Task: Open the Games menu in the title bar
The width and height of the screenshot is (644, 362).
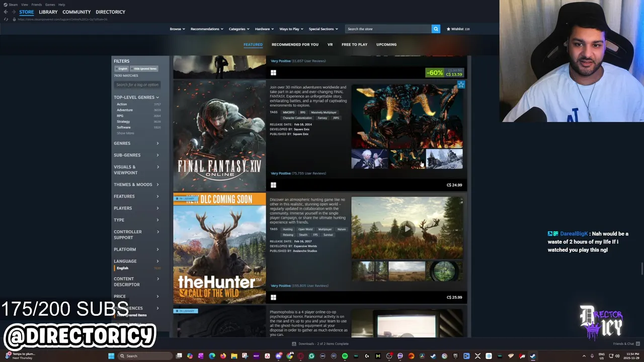Action: click(50, 5)
